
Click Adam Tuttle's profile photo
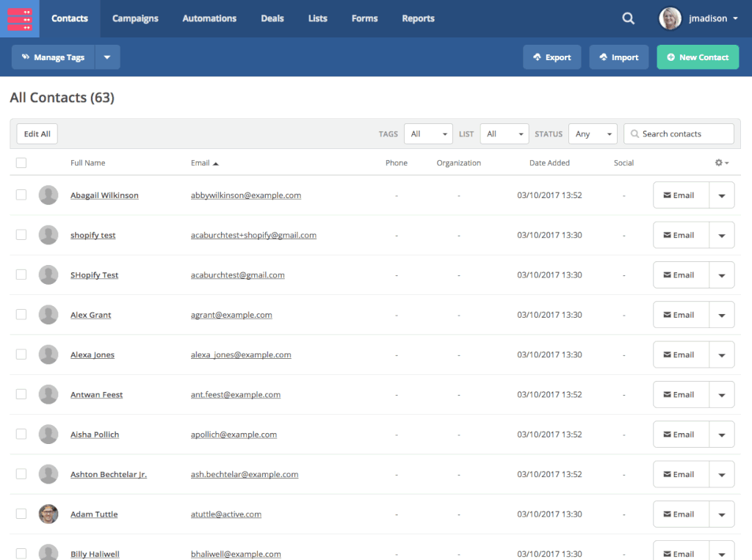tap(48, 514)
